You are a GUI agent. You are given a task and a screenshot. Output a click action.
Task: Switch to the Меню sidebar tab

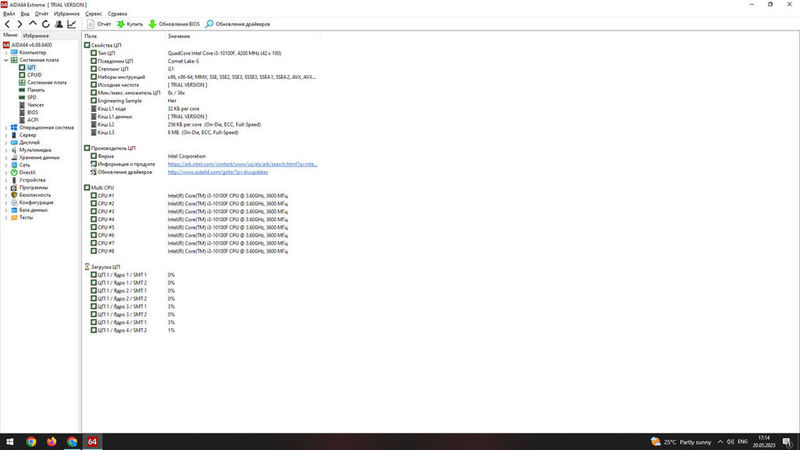[x=10, y=35]
